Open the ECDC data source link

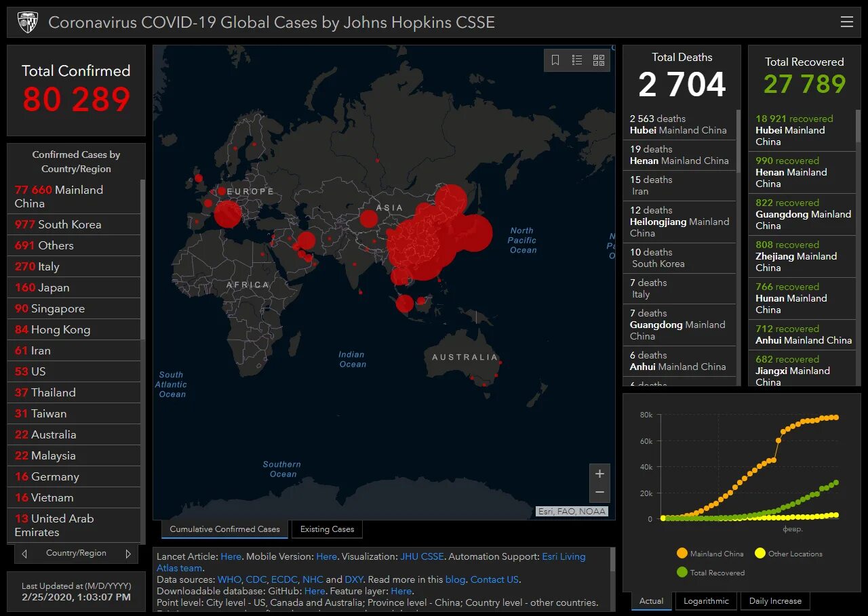tap(285, 579)
